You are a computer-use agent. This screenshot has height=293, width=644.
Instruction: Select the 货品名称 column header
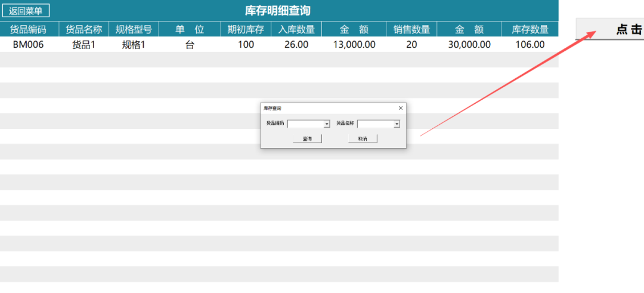pos(83,29)
